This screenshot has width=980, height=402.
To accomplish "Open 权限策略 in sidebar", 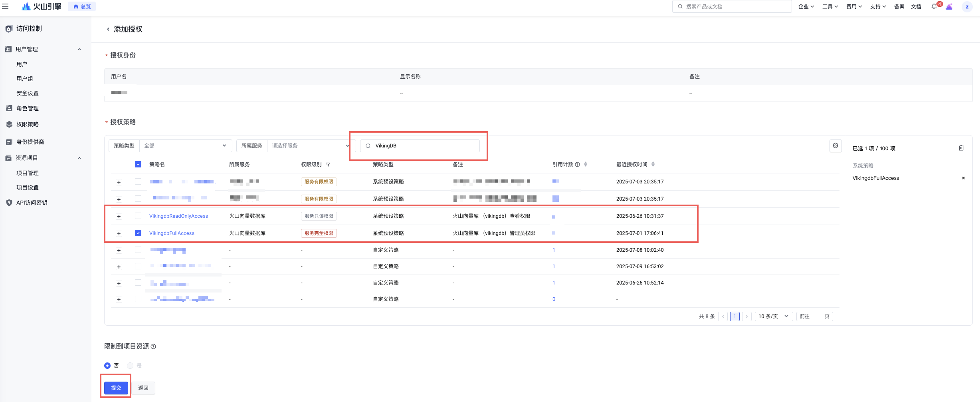I will [x=28, y=124].
